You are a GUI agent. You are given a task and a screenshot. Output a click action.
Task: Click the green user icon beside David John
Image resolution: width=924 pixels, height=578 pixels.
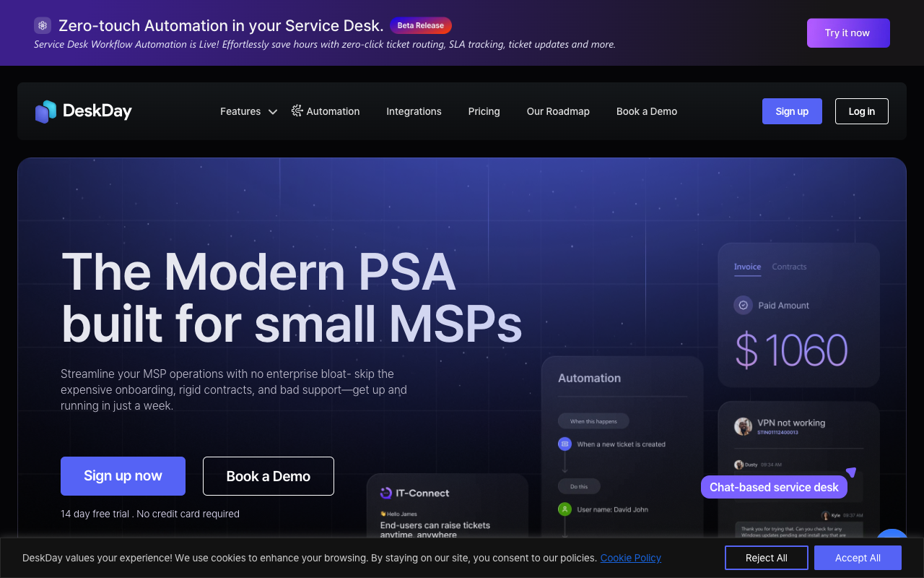[565, 509]
